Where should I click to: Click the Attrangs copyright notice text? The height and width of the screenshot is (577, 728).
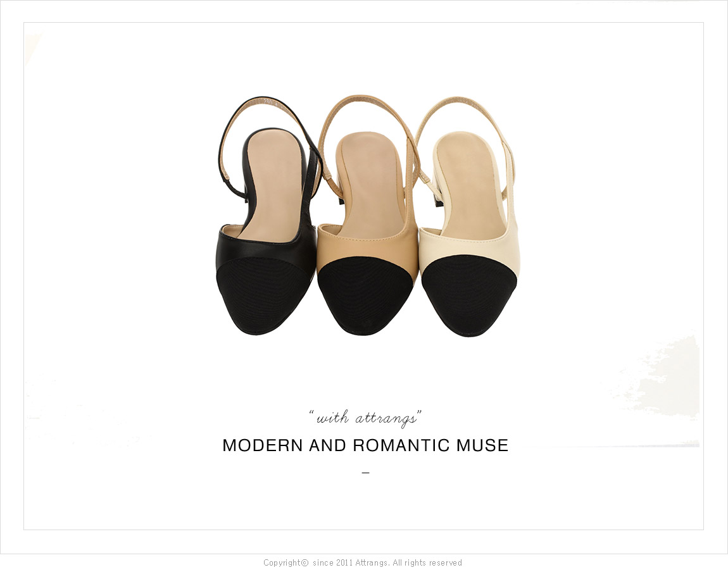click(x=363, y=562)
